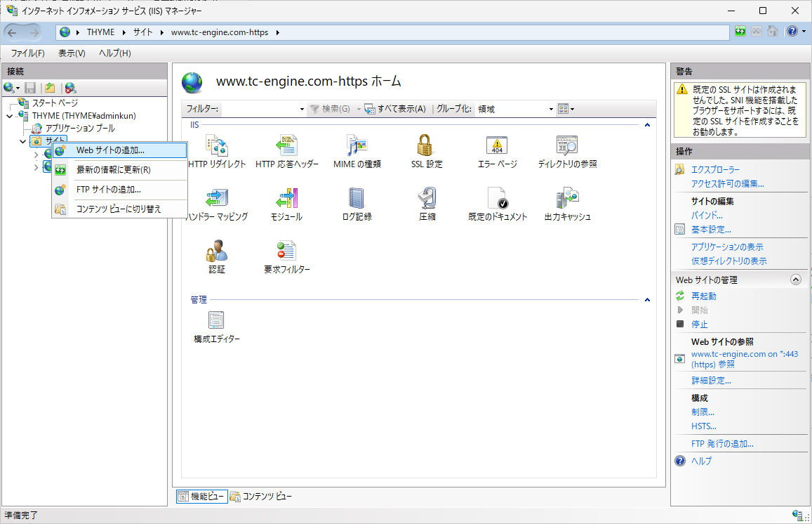Open the モジュール feature icon
Screen dimensions: 812x524
pos(286,198)
